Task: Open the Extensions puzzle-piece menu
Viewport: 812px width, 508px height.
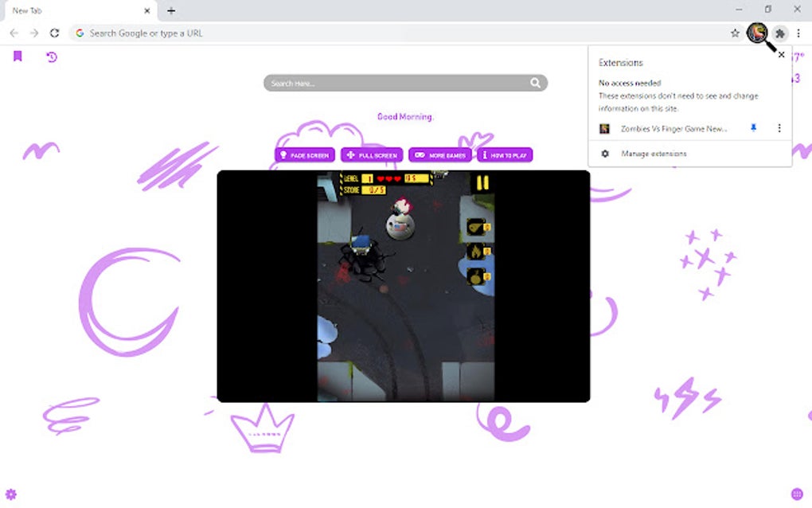Action: point(780,33)
